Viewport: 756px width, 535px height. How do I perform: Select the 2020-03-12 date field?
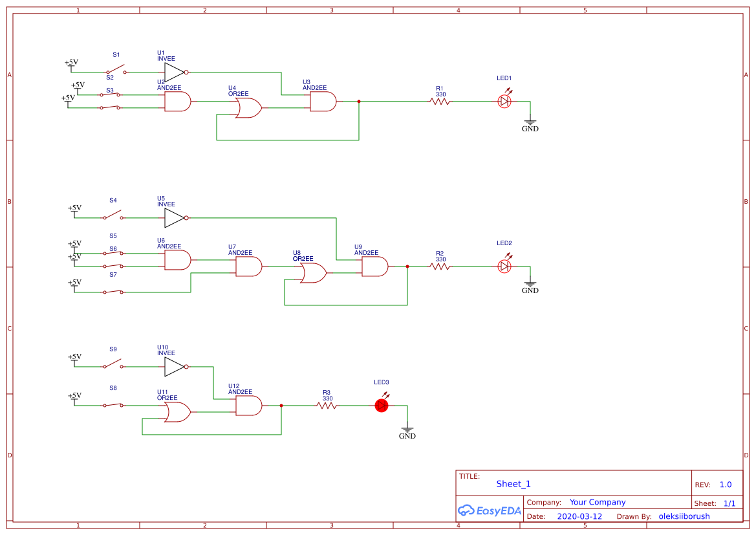click(x=579, y=516)
